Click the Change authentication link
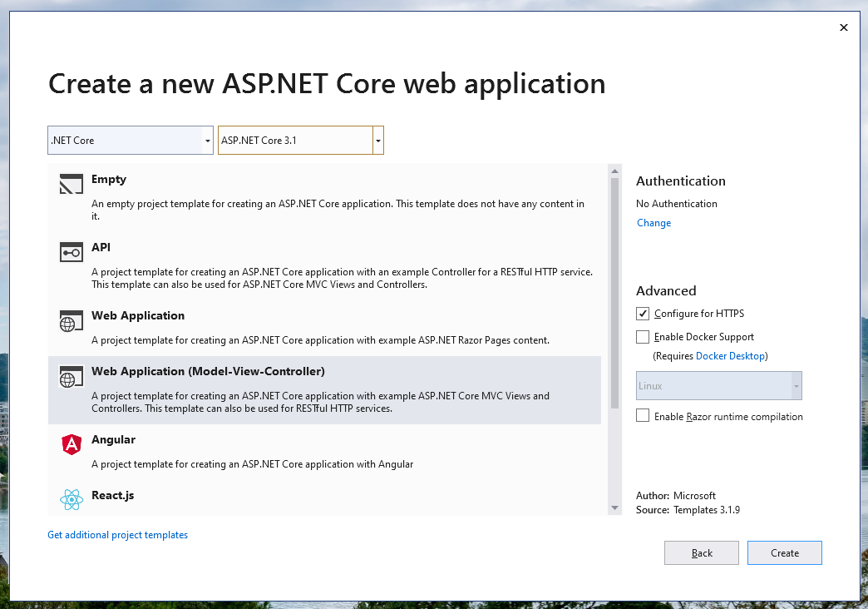The height and width of the screenshot is (609, 868). [653, 223]
